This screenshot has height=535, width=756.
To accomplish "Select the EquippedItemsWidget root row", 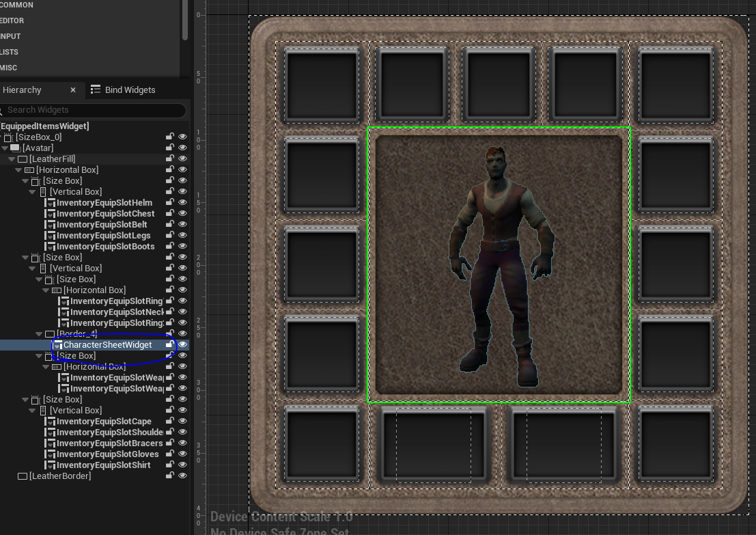I will [45, 126].
